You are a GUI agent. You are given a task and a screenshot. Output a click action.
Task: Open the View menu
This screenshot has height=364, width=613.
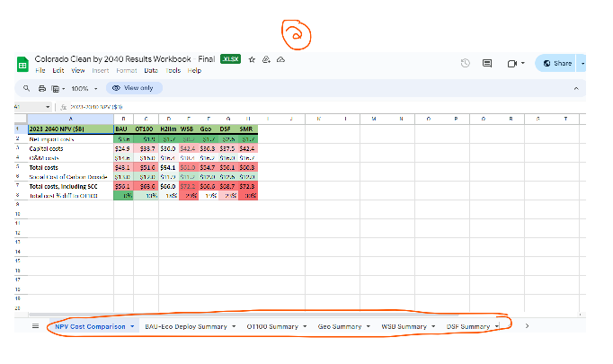pos(78,71)
